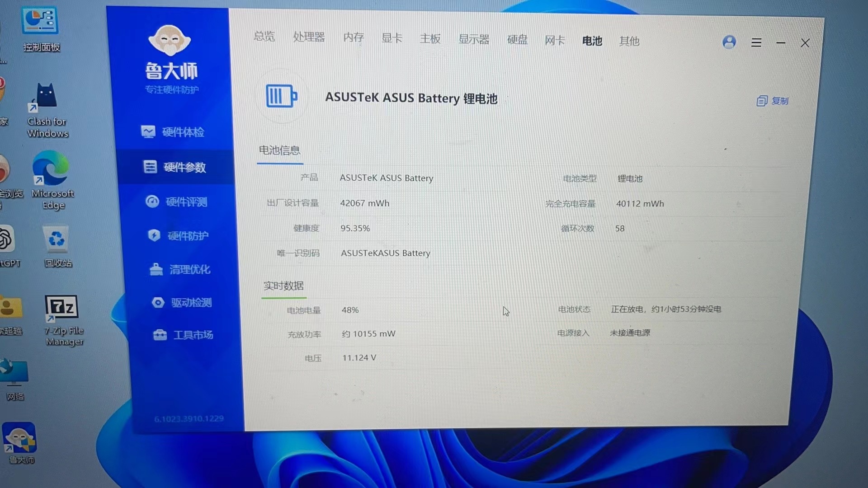Click the 鲁大师 monkey logo
868x488 pixels.
coord(170,41)
